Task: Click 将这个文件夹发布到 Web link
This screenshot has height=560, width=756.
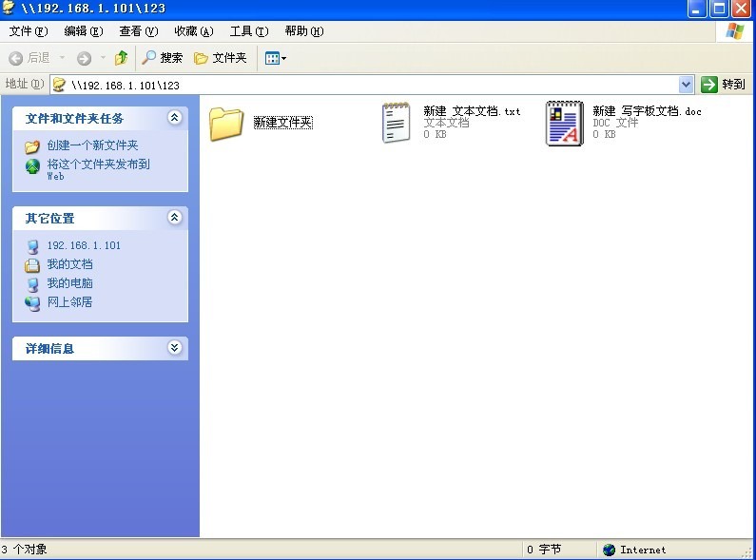Action: coord(98,169)
